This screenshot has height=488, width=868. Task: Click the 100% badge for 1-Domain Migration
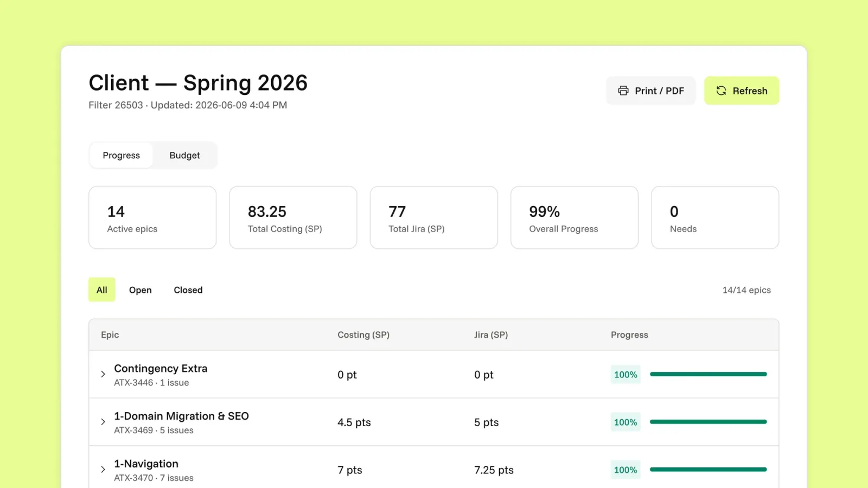[x=626, y=422]
